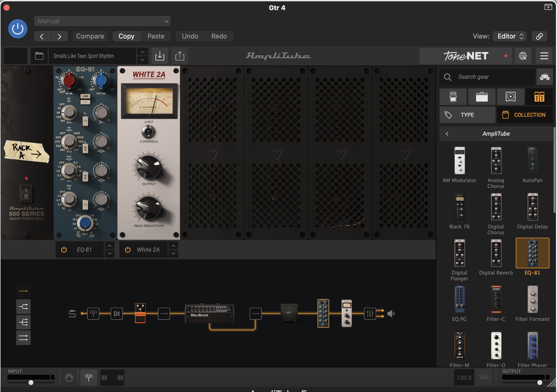Click the Undo button
557x392 pixels.
190,36
